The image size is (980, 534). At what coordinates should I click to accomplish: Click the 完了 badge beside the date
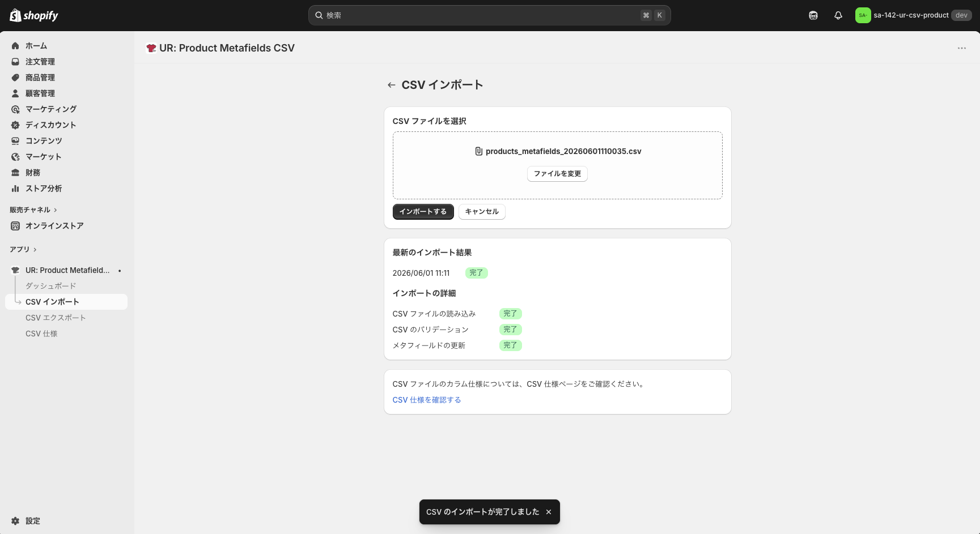tap(476, 273)
